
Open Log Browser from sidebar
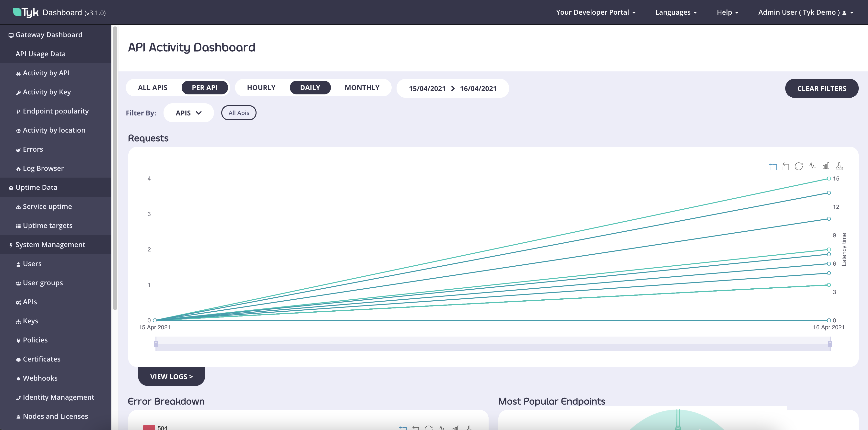(43, 168)
